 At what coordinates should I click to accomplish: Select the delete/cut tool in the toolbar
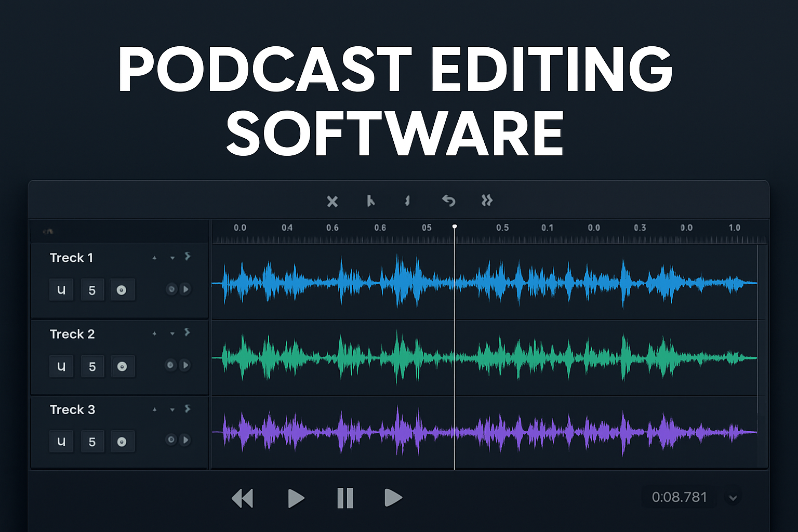coord(332,202)
